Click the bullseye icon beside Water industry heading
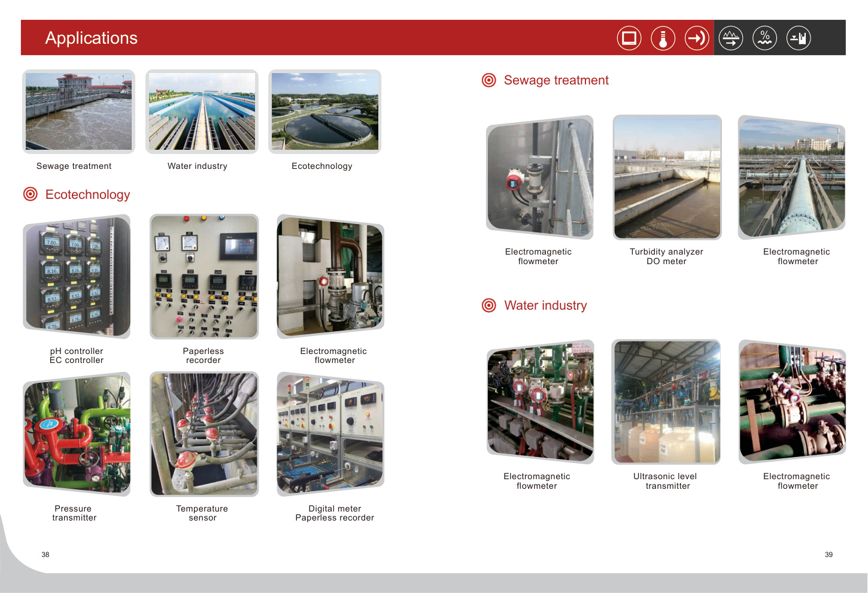 pos(489,305)
